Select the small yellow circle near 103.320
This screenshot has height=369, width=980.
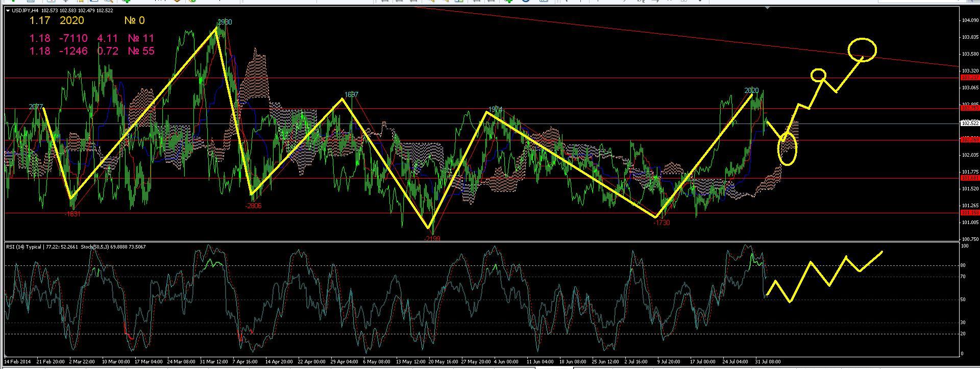point(818,75)
